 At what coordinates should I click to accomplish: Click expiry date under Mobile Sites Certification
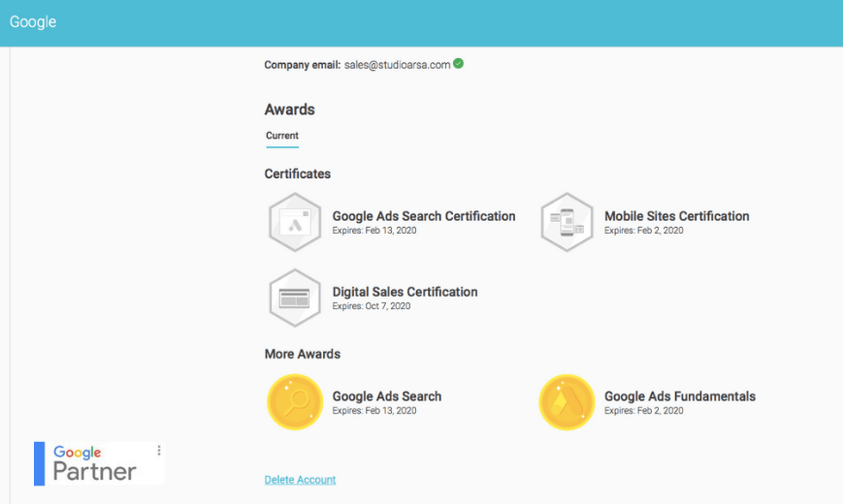click(x=643, y=231)
